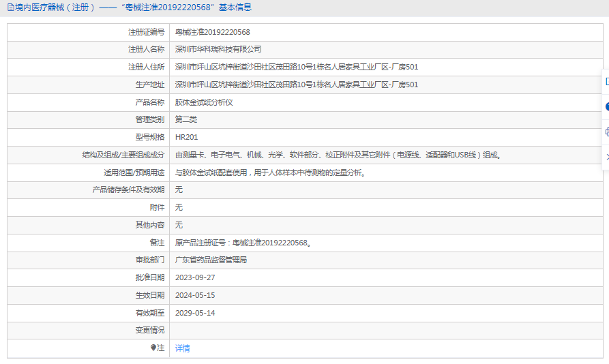
Task: Click the 注册人住所 label cell
Action: point(88,67)
